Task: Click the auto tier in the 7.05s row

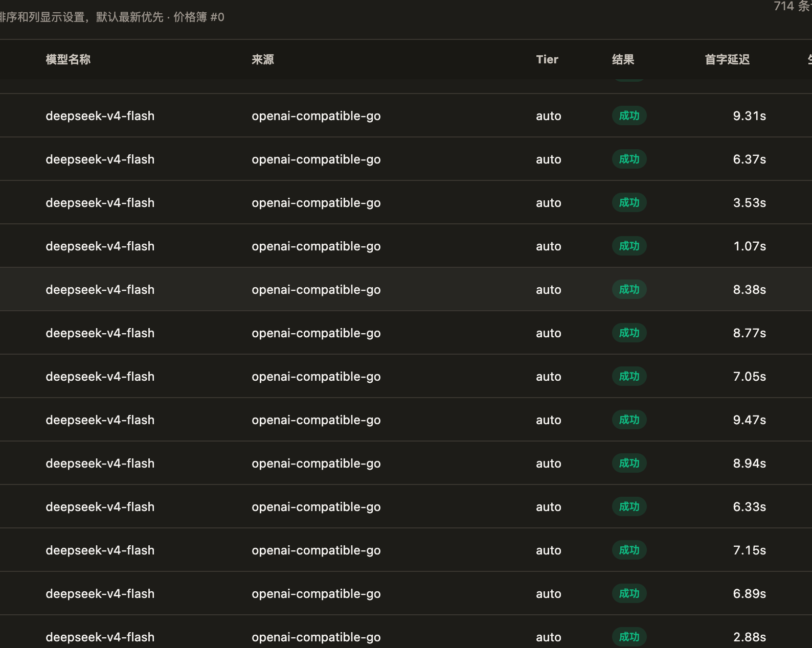Action: coord(549,377)
